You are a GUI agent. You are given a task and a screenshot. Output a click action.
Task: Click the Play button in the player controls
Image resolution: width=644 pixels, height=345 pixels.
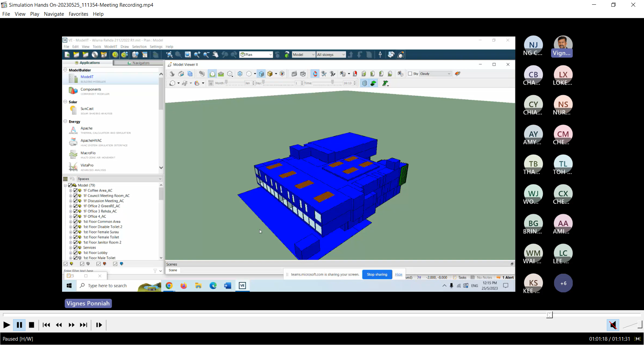point(6,325)
